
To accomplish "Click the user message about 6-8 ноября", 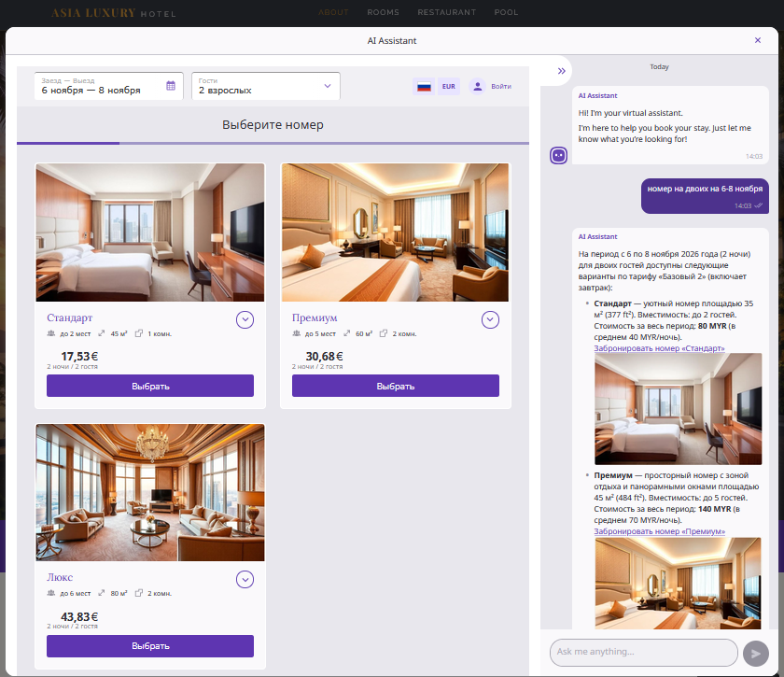I will coord(705,196).
